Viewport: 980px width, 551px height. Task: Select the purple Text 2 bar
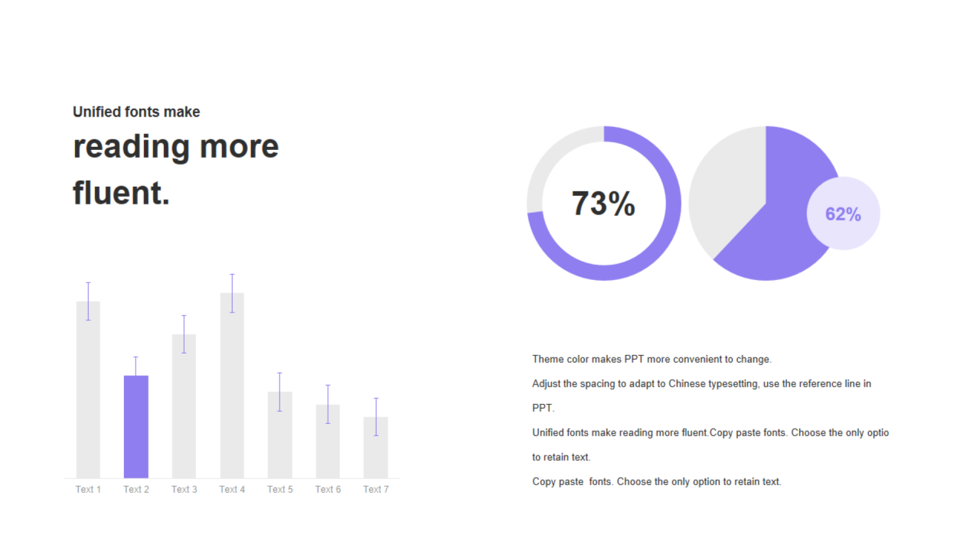point(136,426)
